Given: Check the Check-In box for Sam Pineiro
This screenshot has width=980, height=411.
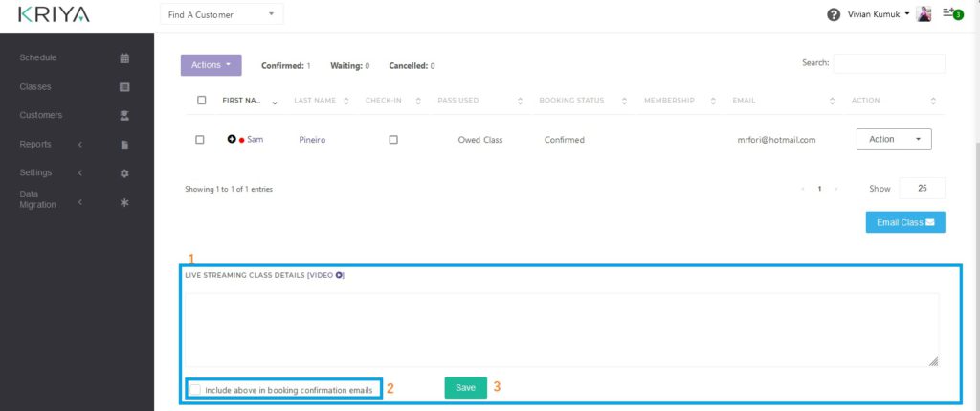Looking at the screenshot, I should 393,140.
